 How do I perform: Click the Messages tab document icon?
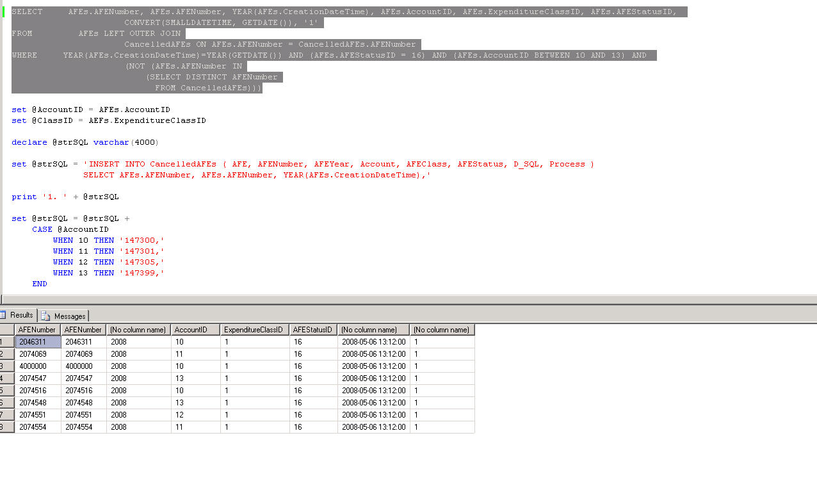pyautogui.click(x=45, y=315)
